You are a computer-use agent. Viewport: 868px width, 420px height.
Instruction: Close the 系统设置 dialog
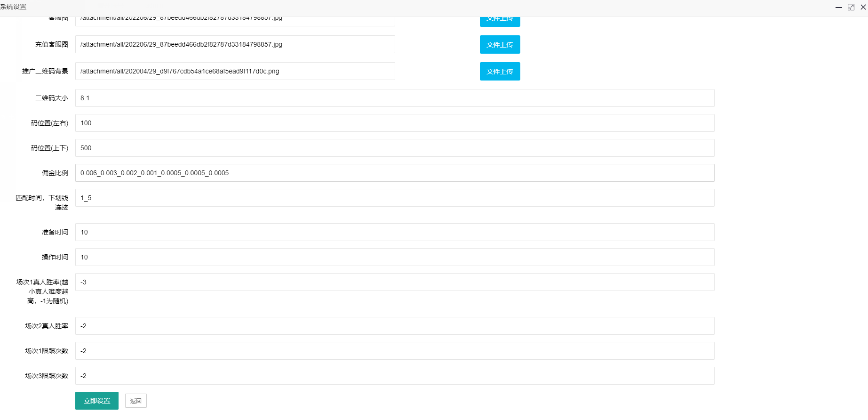tap(863, 7)
